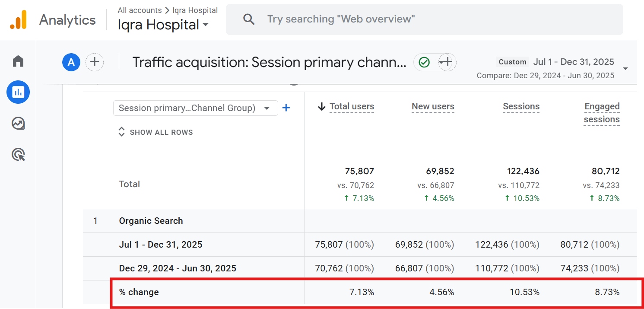Sort by the New users column

[x=433, y=107]
